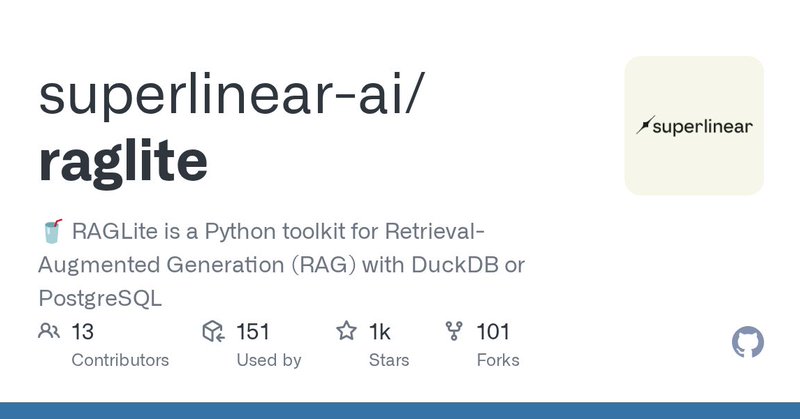This screenshot has width=800, height=419.
Task: Click the superlinear slash mark in logo
Action: click(x=645, y=126)
